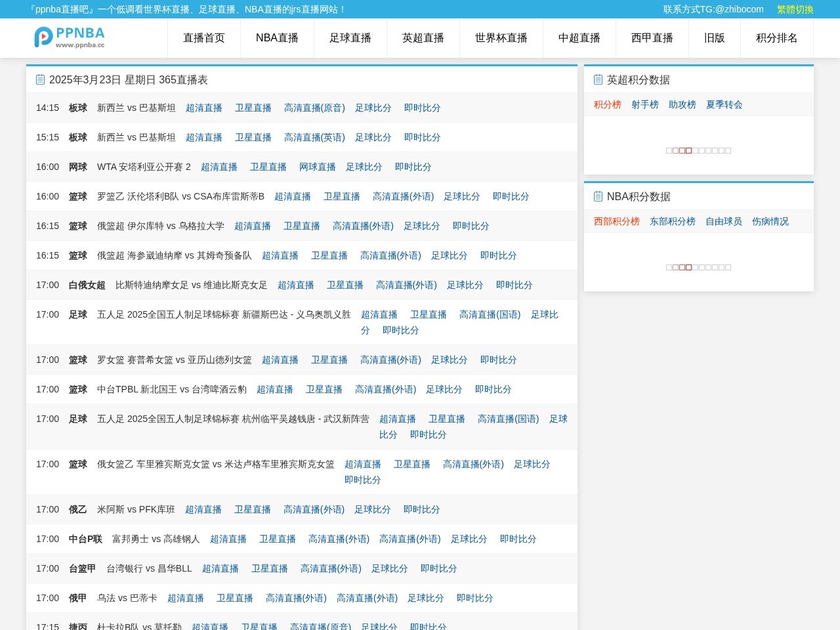
Task: Switch to the 射手榜 tab
Action: coord(644,104)
